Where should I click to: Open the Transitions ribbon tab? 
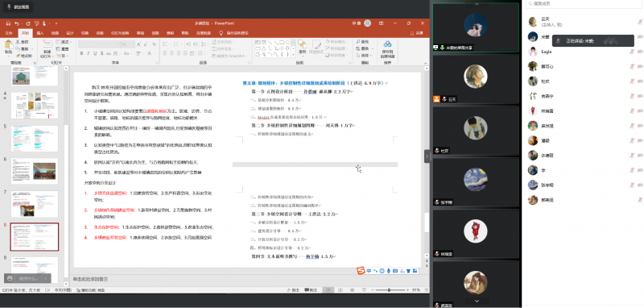pyautogui.click(x=85, y=33)
